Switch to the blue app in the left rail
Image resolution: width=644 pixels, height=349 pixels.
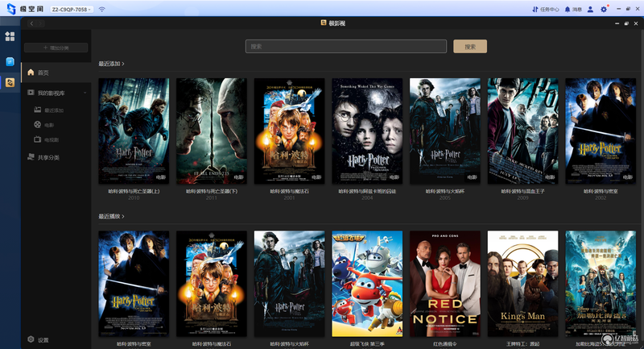pos(10,62)
